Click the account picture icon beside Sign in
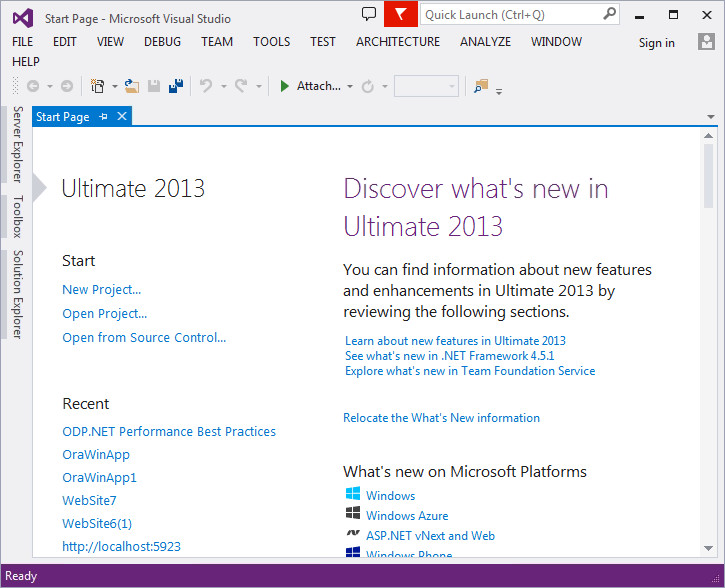The height and width of the screenshot is (588, 725). [x=706, y=42]
